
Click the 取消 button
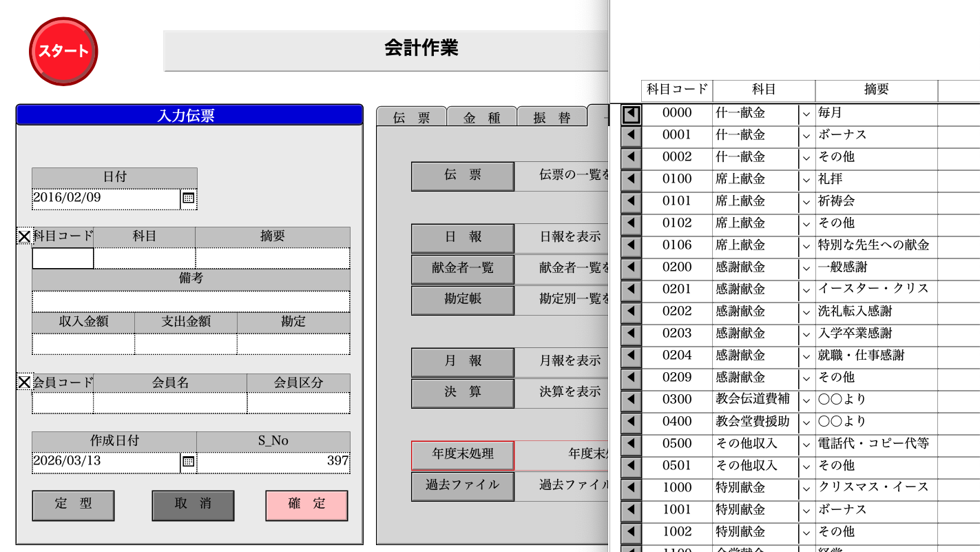pyautogui.click(x=193, y=504)
